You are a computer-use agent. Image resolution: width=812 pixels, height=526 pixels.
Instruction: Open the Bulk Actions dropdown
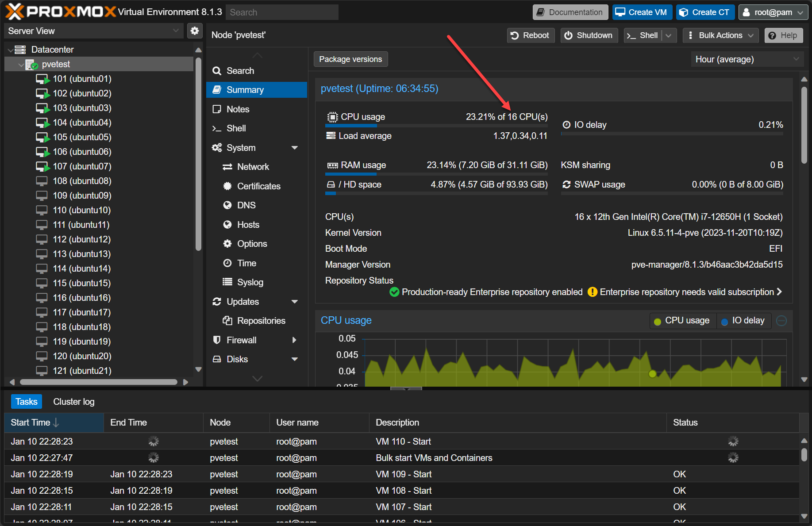(720, 35)
